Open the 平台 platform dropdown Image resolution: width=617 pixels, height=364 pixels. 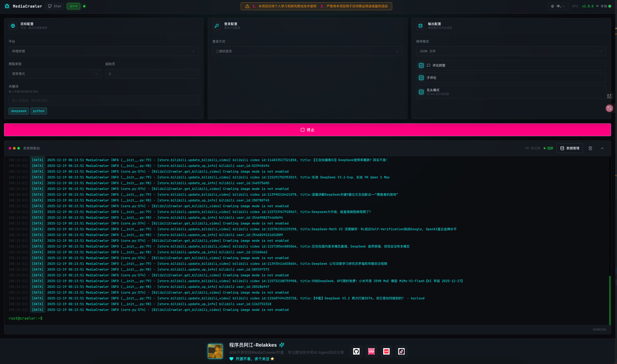103,51
